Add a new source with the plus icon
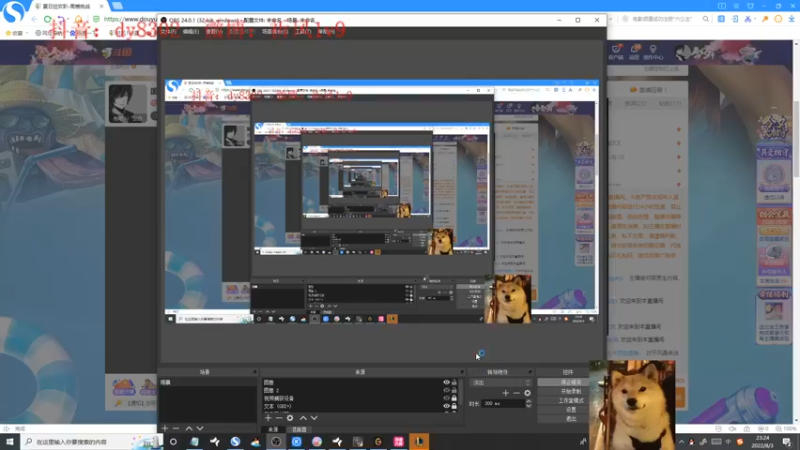The image size is (800, 450). tap(268, 418)
